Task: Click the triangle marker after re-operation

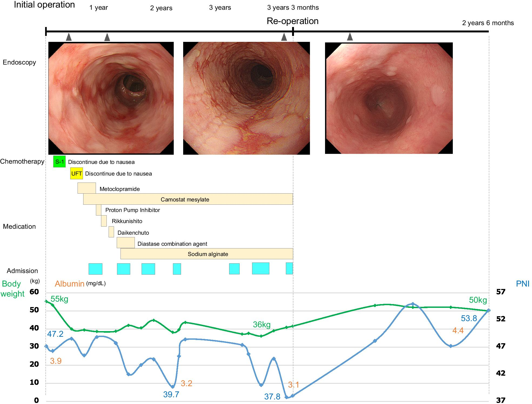Action: point(350,36)
